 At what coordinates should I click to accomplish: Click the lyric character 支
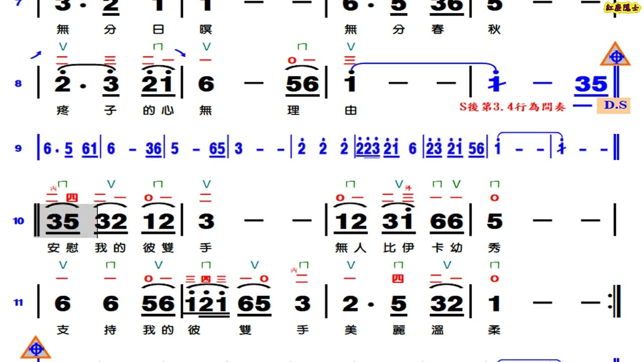pos(63,330)
